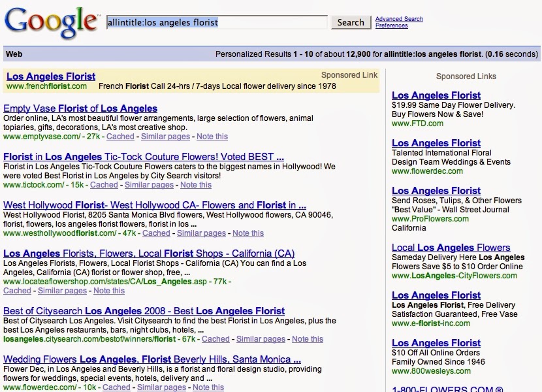This screenshot has width=542, height=392.
Task: Select the Web label in results bar
Action: tap(14, 54)
